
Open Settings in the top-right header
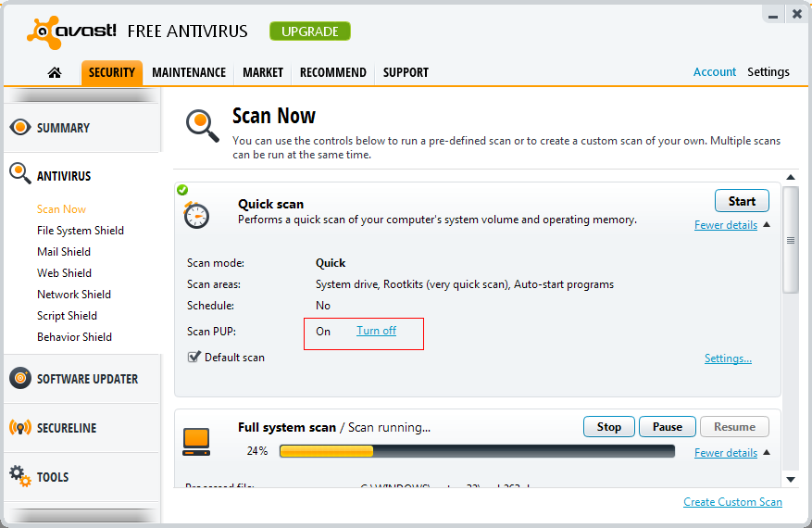coord(768,72)
